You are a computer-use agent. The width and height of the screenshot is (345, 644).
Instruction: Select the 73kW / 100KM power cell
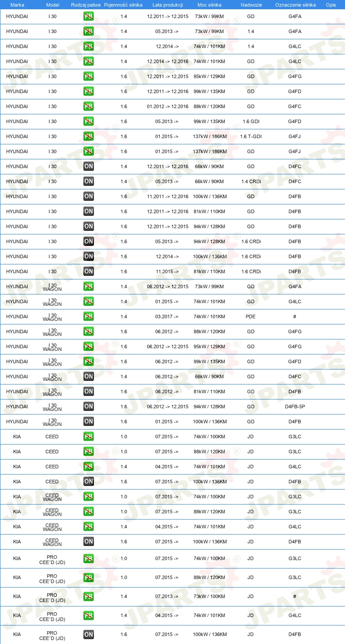pos(210,596)
